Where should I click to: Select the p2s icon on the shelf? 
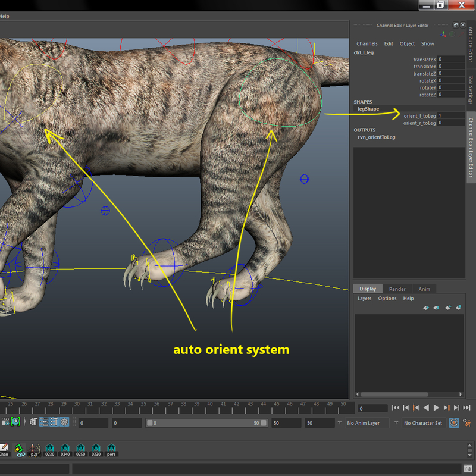tap(33, 450)
